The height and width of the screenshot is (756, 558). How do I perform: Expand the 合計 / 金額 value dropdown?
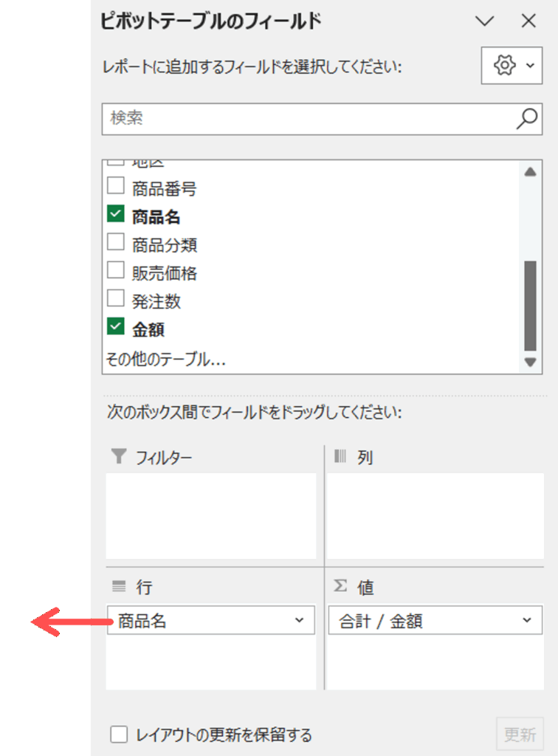tap(526, 621)
